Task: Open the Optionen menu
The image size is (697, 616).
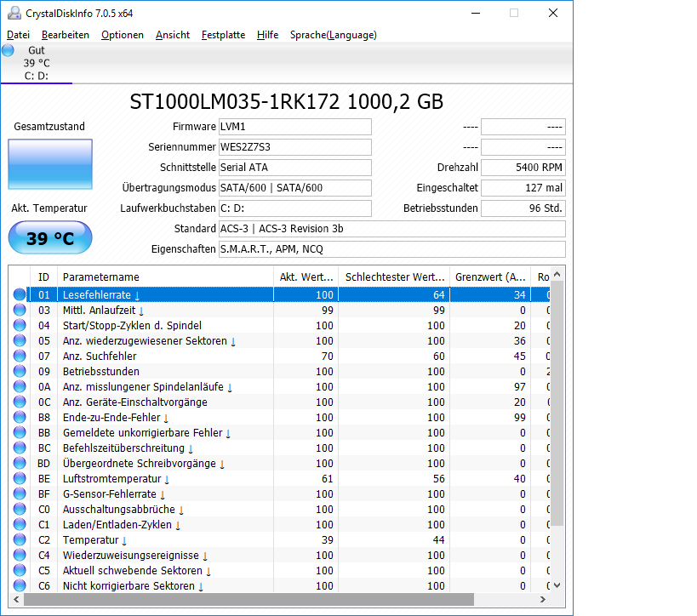Action: coord(123,35)
